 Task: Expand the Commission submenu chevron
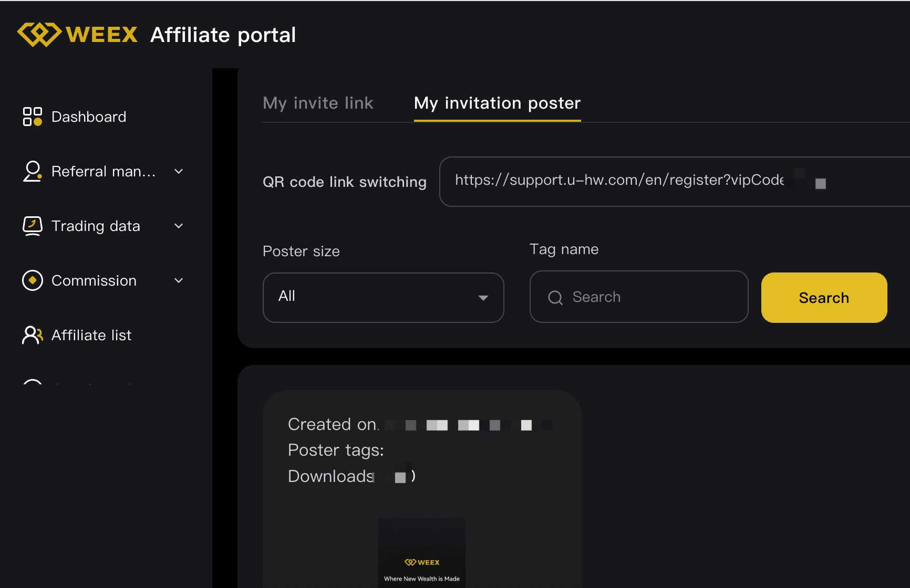point(179,280)
